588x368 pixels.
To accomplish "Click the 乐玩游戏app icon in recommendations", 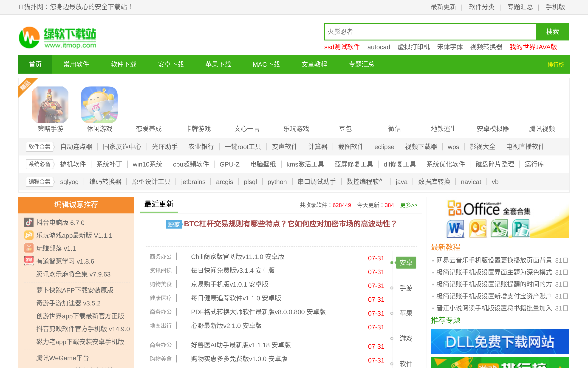I will (x=29, y=235).
